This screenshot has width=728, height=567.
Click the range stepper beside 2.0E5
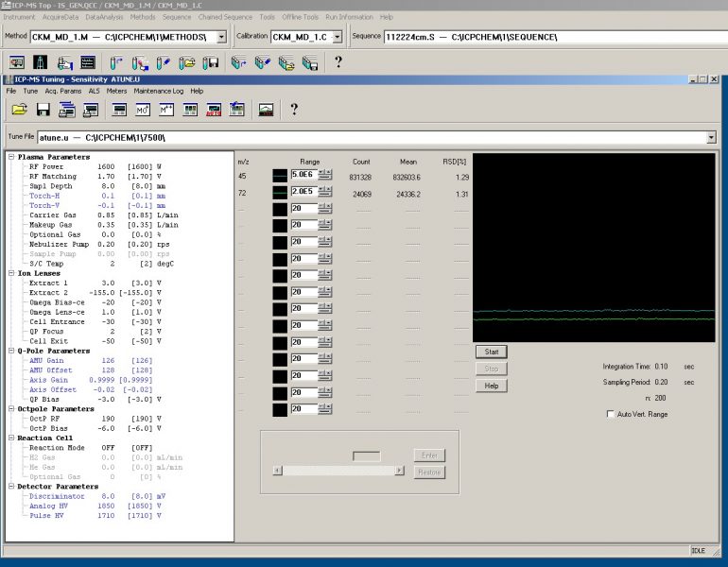pos(325,191)
